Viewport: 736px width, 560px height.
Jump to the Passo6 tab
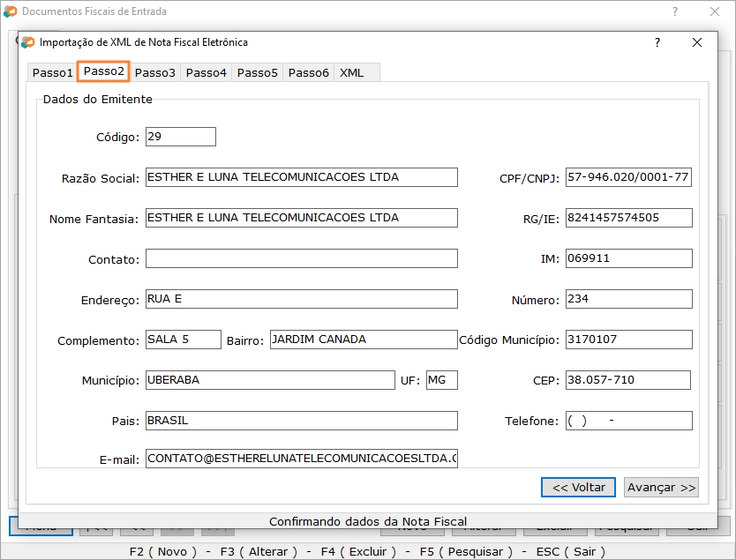coord(308,72)
